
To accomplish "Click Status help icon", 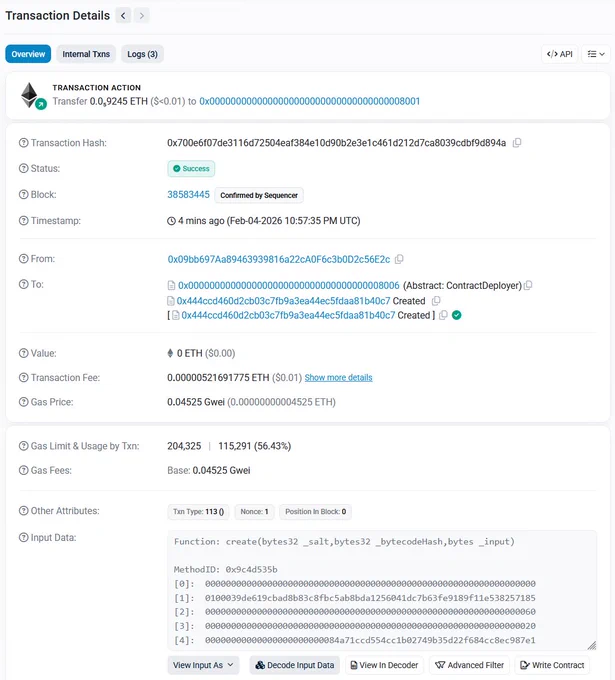I will click(x=23, y=168).
